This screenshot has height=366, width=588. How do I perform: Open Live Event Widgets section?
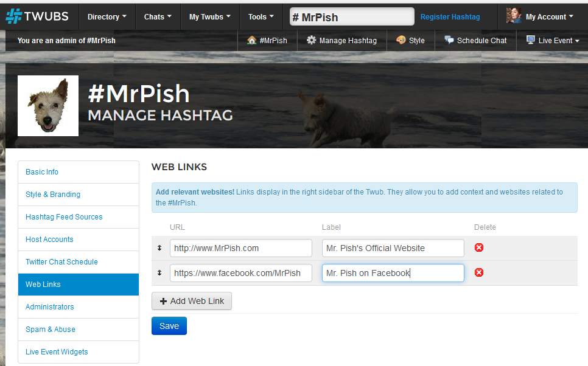[x=79, y=352]
